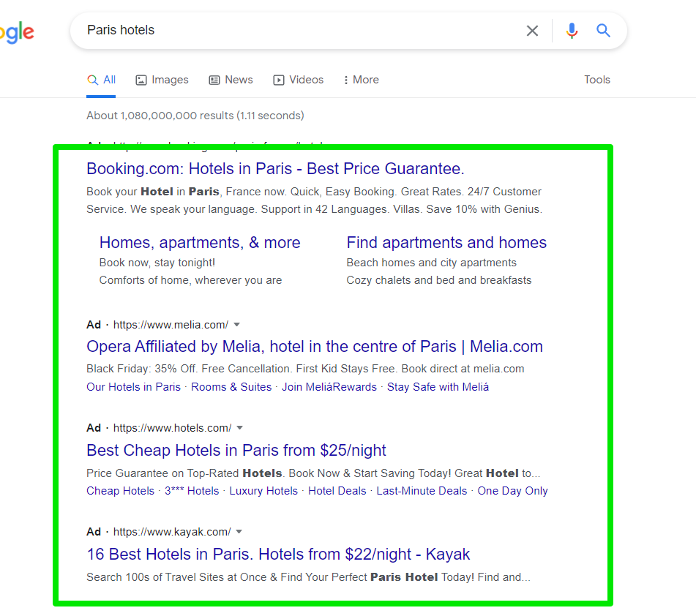Click the https://www.kayak.com/ ad URL

coord(172,532)
